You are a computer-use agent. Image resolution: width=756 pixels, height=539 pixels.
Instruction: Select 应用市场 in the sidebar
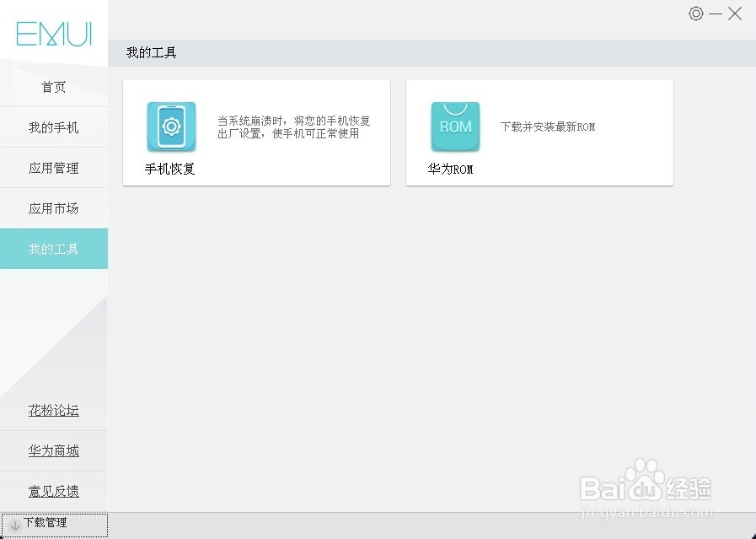[53, 208]
